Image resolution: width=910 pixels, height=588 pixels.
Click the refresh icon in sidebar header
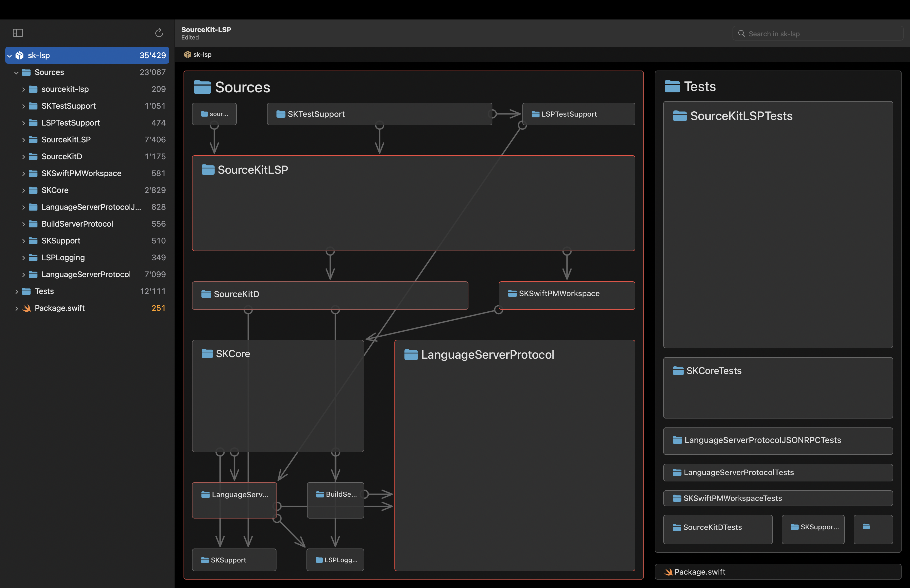coord(159,33)
